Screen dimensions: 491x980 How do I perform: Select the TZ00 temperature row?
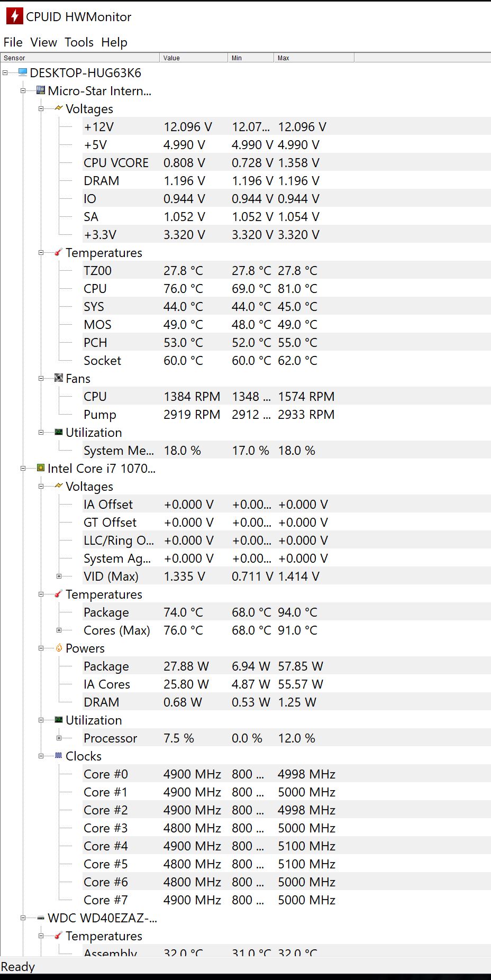(286, 270)
